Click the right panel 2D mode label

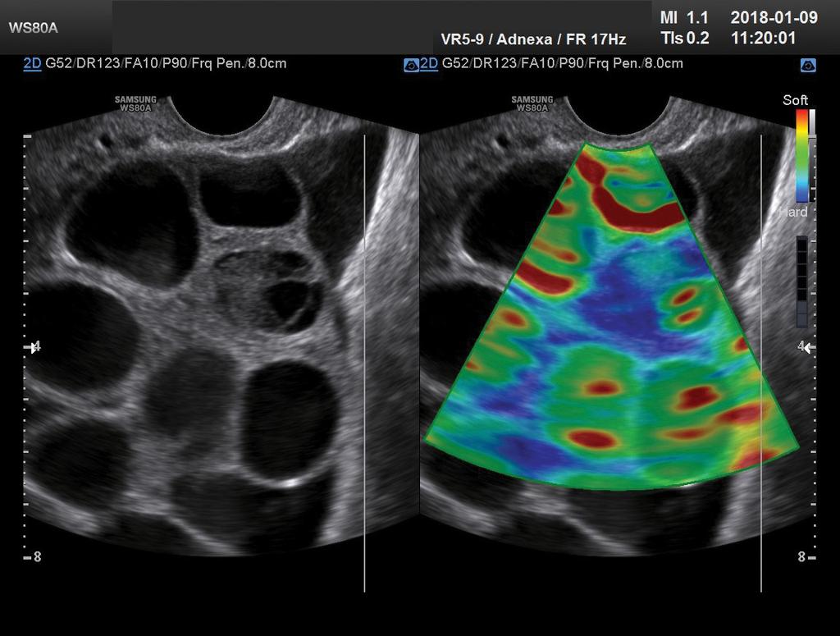[428, 64]
